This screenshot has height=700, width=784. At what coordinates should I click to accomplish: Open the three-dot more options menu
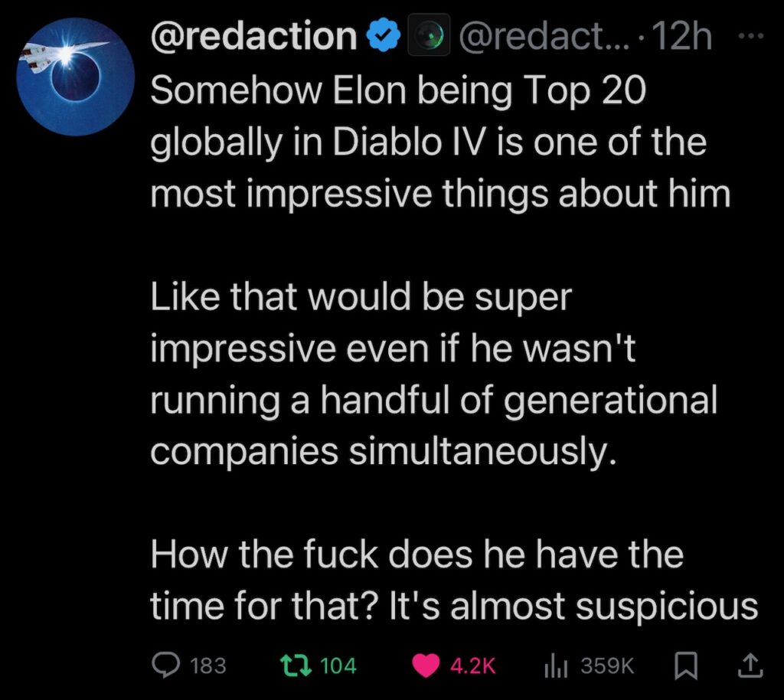pyautogui.click(x=754, y=37)
